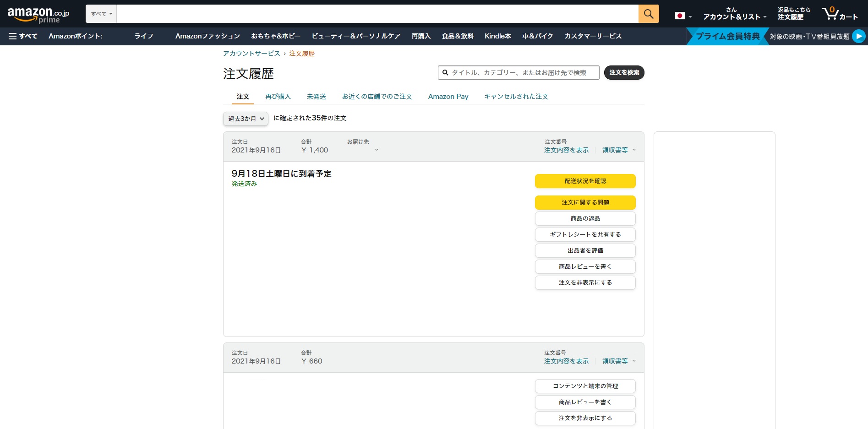Viewport: 868px width, 429px height.
Task: Click 対象の映画・TV番組見放題 banner text
Action: coord(809,37)
